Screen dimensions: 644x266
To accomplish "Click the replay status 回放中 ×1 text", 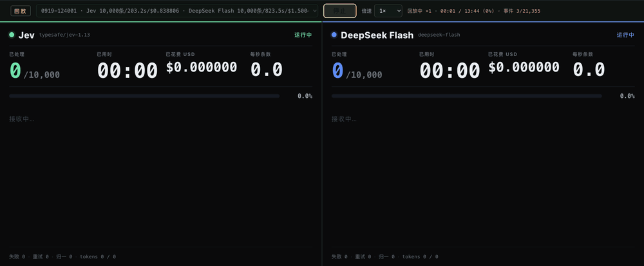I will pyautogui.click(x=419, y=11).
